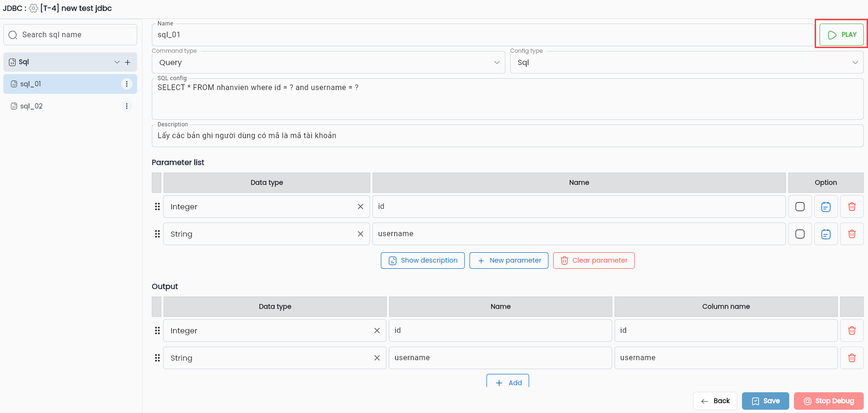Viewport: 868px width, 413px height.
Task: Open String data type dropdown in Output
Action: (275, 358)
